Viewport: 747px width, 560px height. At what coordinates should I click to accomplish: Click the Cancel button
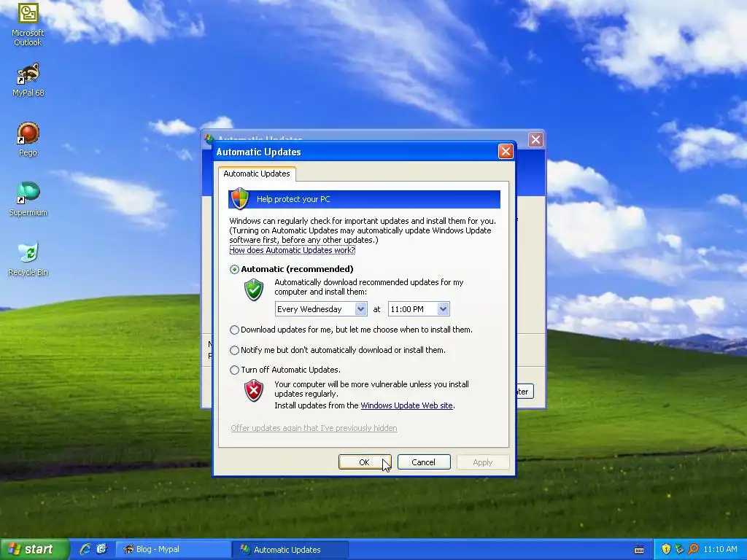[424, 462]
